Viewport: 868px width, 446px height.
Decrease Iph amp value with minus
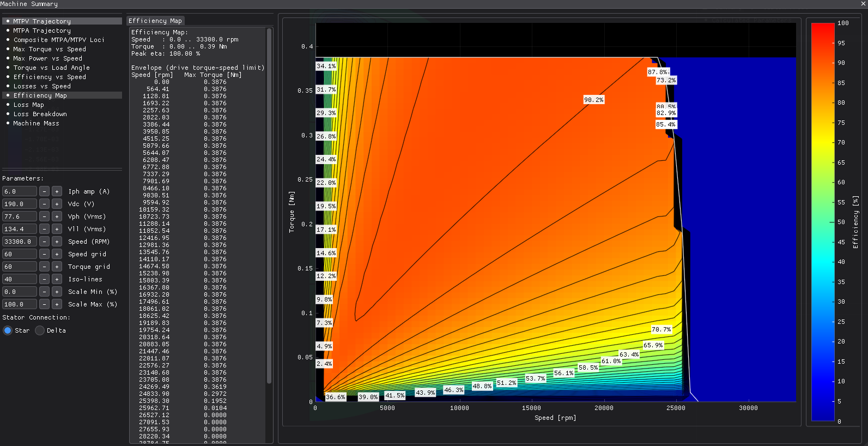[44, 191]
